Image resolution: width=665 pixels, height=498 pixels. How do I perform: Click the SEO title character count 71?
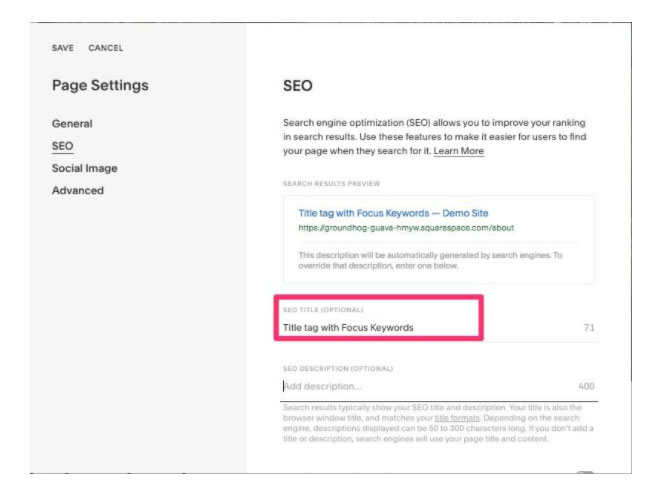tap(589, 327)
